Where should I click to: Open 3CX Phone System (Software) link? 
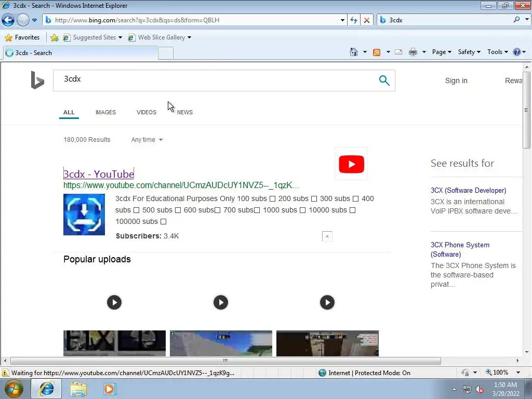(460, 249)
